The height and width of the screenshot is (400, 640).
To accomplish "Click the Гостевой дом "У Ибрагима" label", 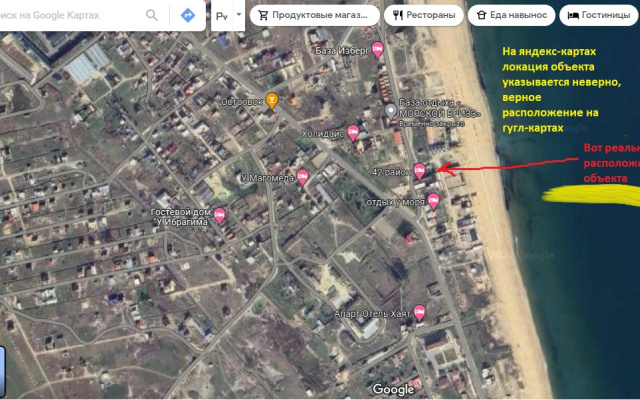I will (181, 217).
